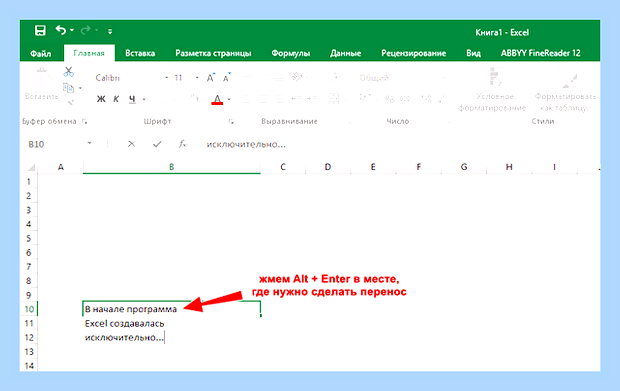Image resolution: width=620 pixels, height=391 pixels.
Task: Click the Cut scissors icon
Action: (68, 72)
